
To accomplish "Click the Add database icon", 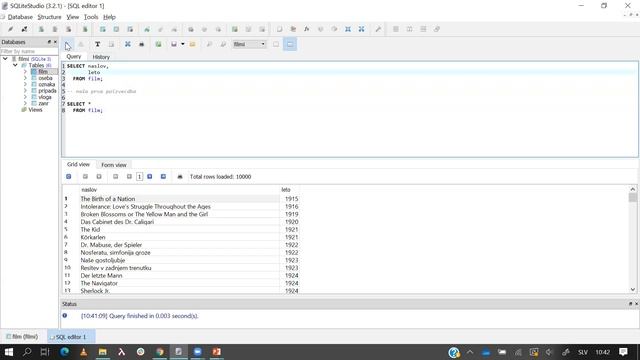I will [x=41, y=29].
